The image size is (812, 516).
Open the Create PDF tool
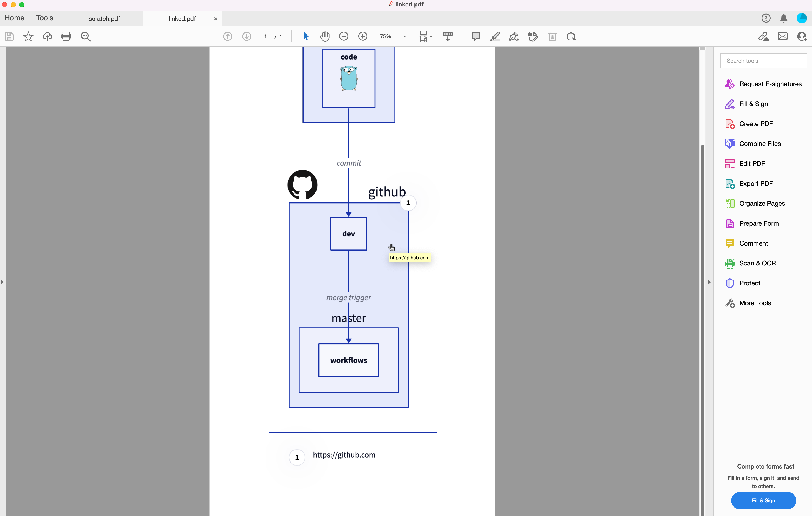(x=749, y=124)
